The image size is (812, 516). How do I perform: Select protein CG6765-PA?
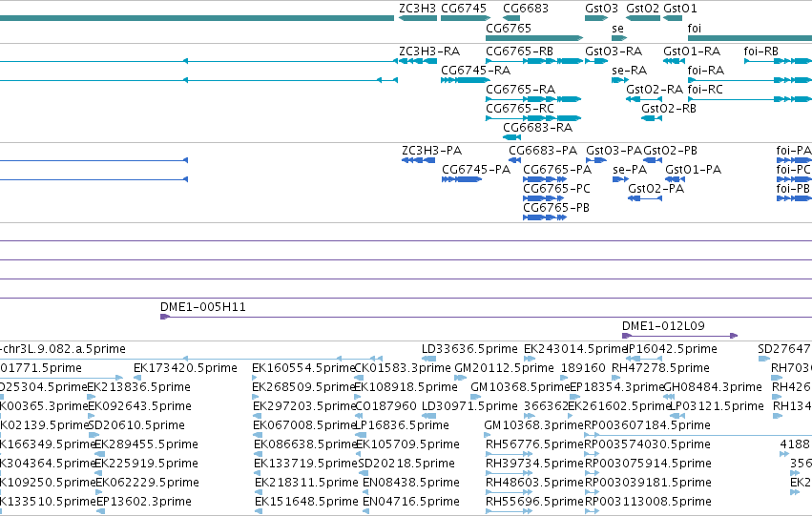point(557,170)
